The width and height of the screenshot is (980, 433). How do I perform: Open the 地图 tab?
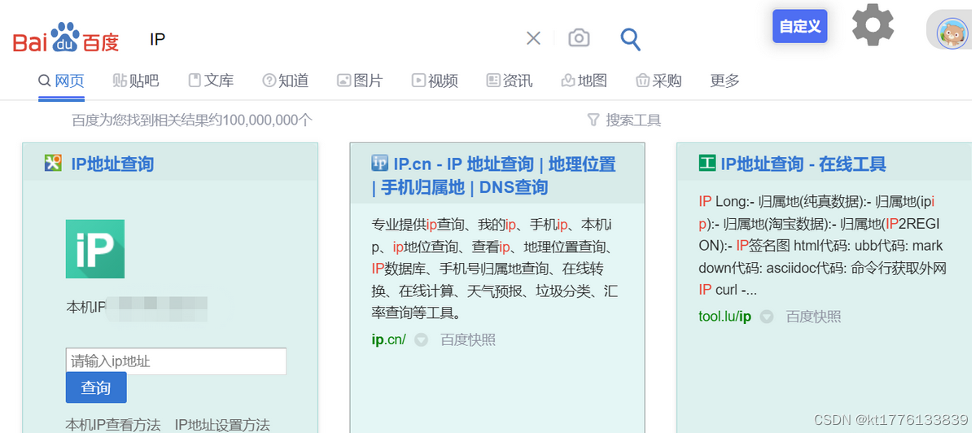[x=584, y=81]
